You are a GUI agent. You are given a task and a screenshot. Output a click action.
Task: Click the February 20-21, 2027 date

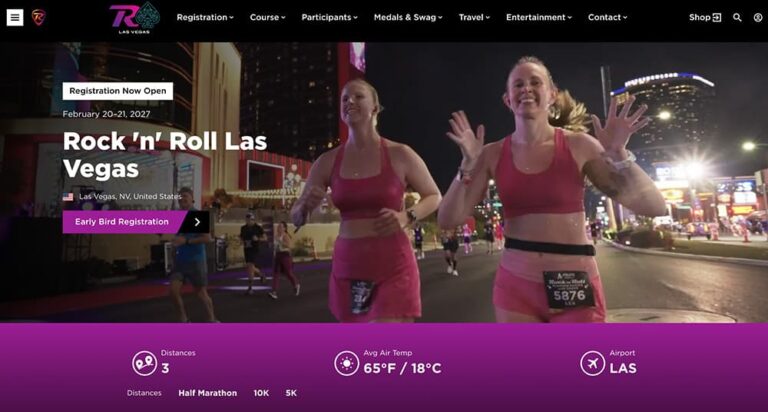click(x=106, y=114)
